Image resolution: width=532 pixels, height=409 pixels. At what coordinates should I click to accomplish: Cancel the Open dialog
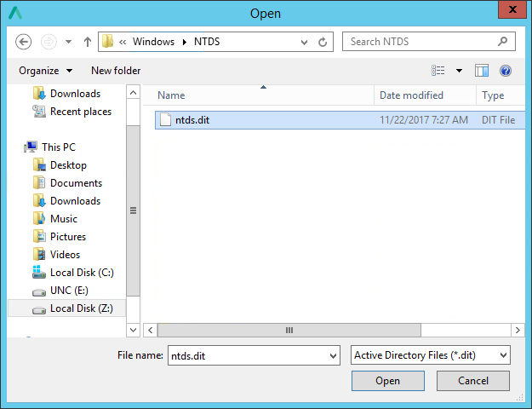(x=473, y=381)
